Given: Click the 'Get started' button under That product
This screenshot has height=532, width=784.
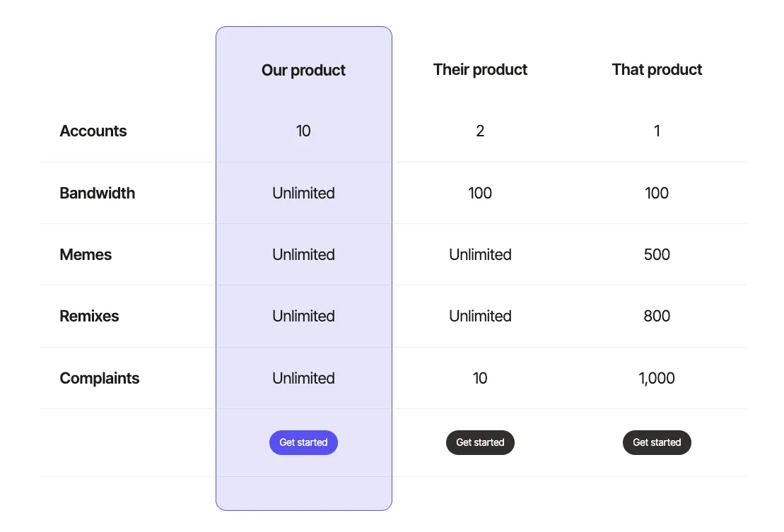Looking at the screenshot, I should click(657, 442).
